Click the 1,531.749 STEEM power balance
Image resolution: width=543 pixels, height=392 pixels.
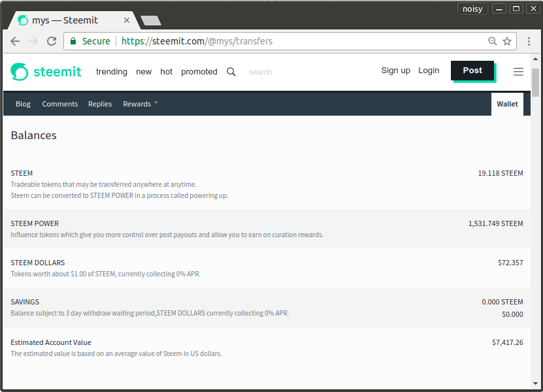point(495,223)
